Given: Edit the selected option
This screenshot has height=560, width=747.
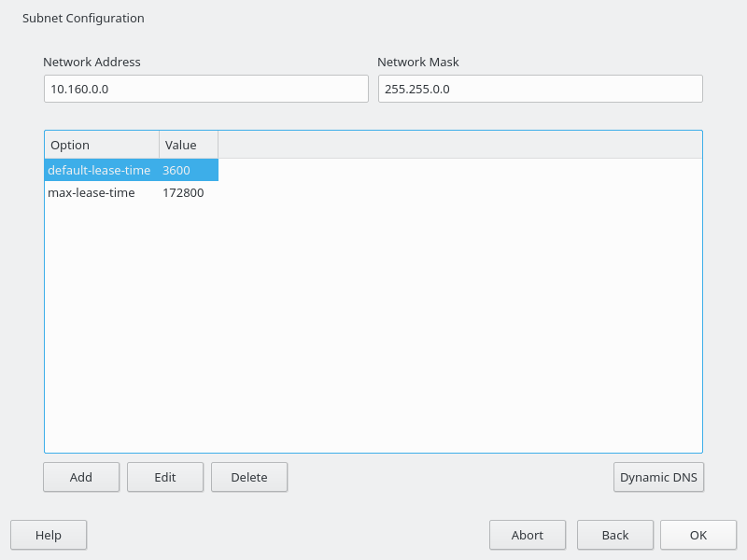Looking at the screenshot, I should (165, 477).
